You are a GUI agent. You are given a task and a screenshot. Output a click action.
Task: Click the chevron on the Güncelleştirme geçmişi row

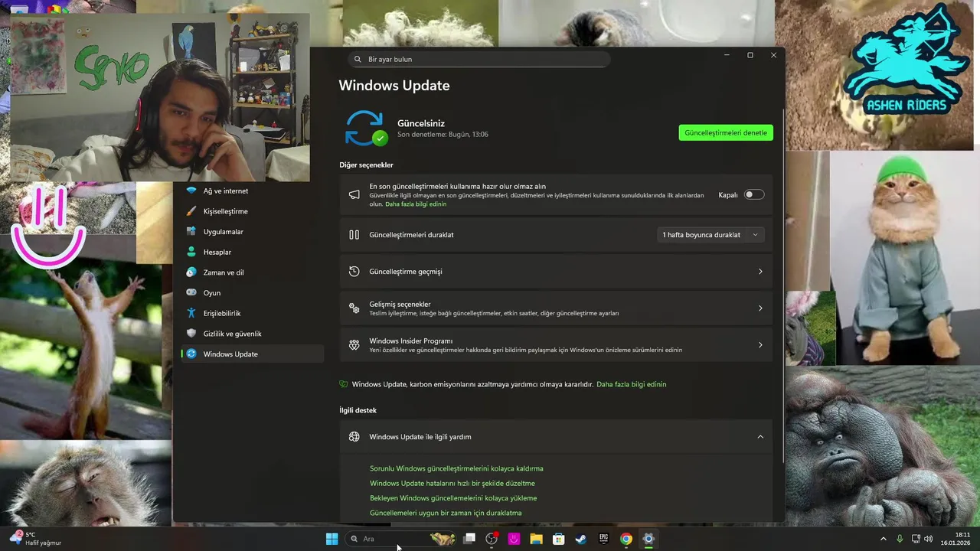[760, 272]
